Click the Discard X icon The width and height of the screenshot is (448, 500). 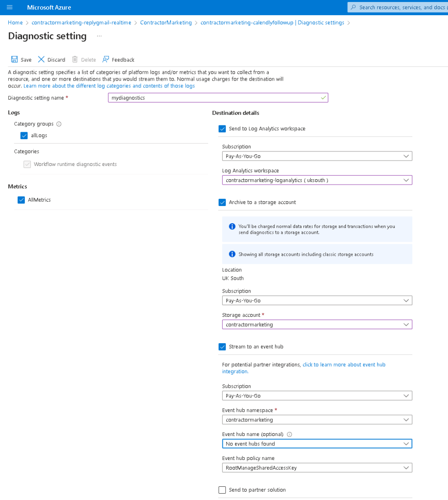[x=41, y=59]
